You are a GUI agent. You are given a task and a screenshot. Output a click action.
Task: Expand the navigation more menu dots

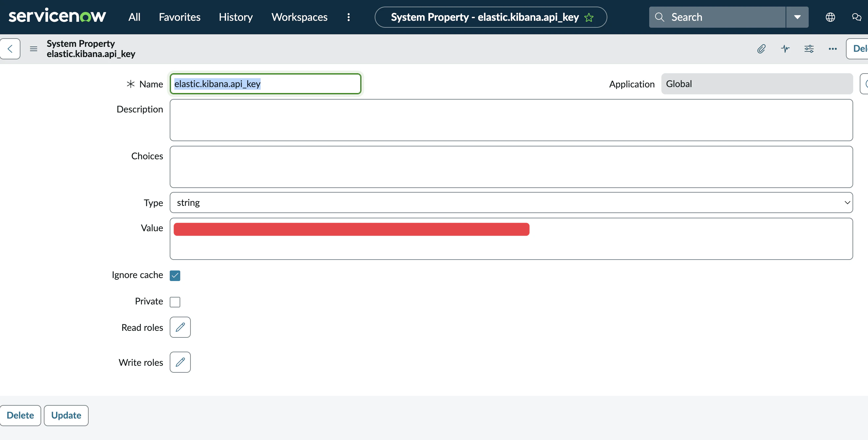click(348, 17)
